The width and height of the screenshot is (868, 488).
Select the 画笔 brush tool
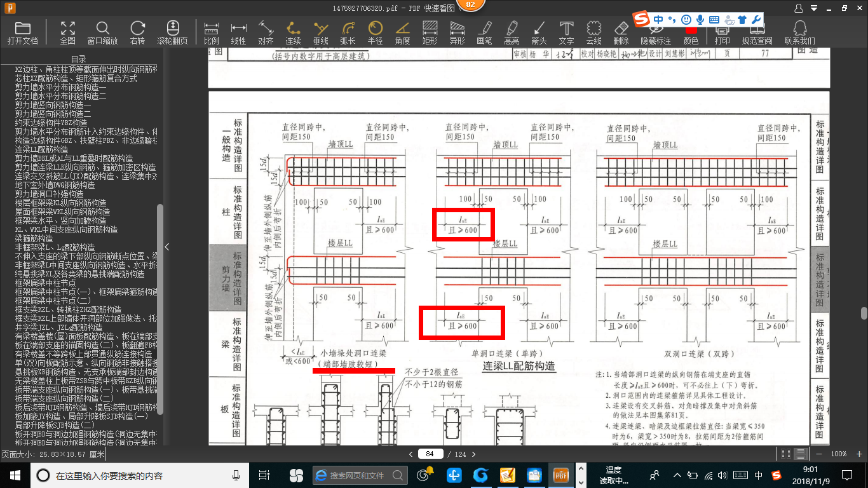[484, 32]
